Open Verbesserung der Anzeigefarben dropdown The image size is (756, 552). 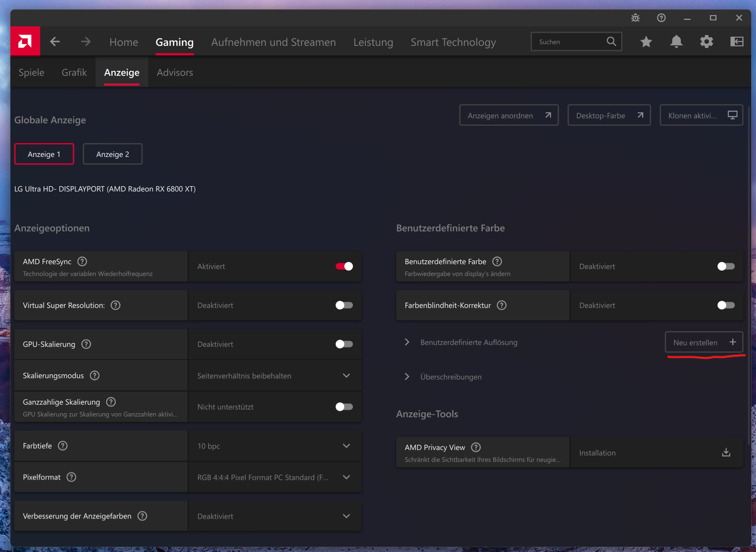(x=275, y=516)
